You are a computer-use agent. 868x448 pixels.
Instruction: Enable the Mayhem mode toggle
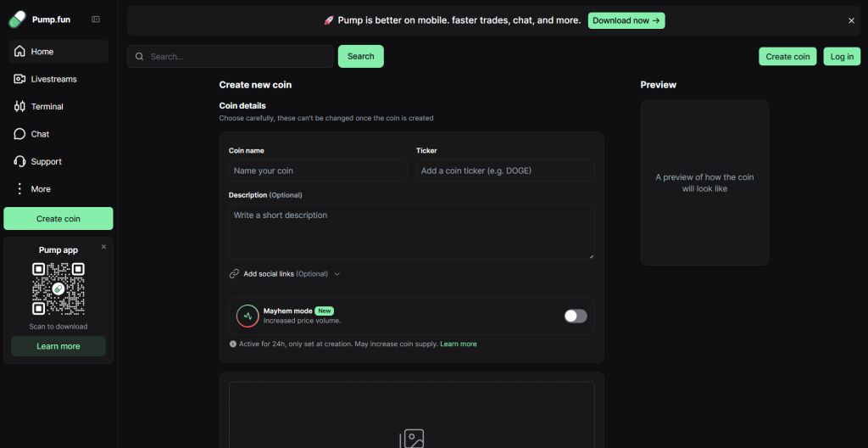tap(576, 316)
